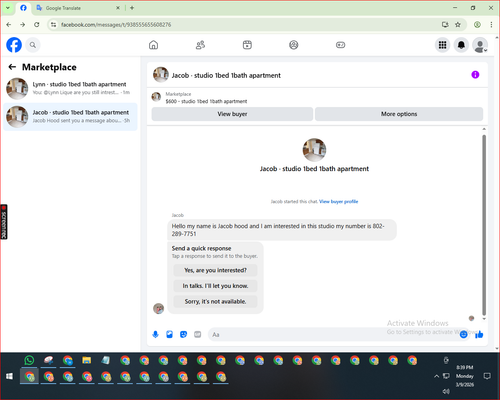The height and width of the screenshot is (400, 500).
Task: Open File Explorer from the taskbar
Action: point(87,360)
